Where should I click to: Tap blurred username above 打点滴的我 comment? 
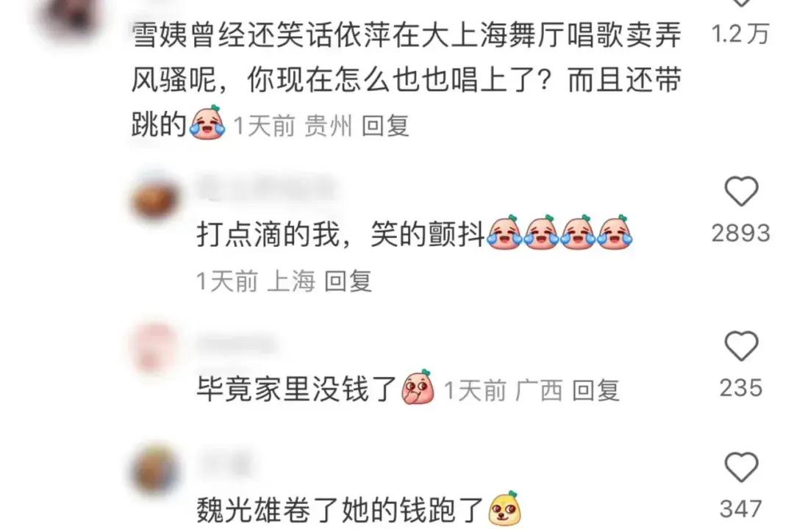(x=266, y=188)
